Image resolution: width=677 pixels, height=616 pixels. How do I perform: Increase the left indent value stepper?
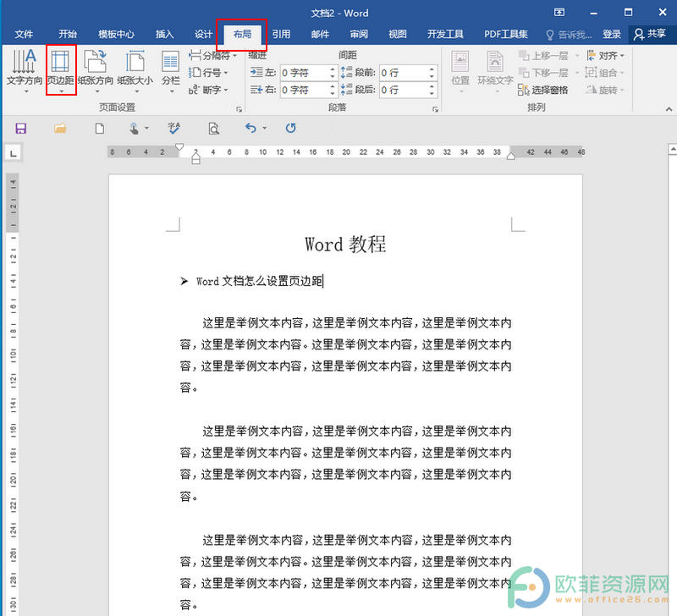333,69
